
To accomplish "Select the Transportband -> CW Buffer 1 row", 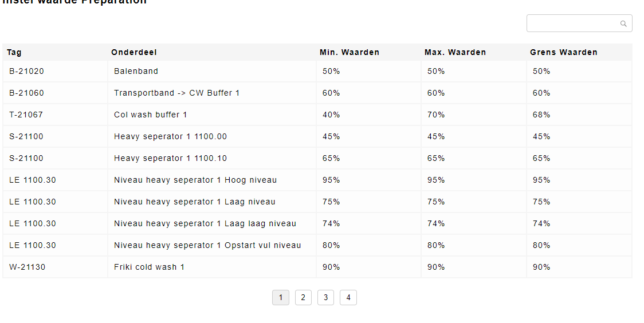I will pos(317,93).
